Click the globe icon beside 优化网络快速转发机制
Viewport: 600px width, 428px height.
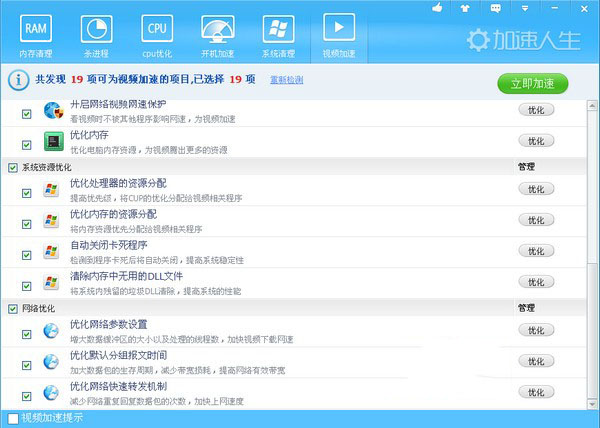click(51, 393)
